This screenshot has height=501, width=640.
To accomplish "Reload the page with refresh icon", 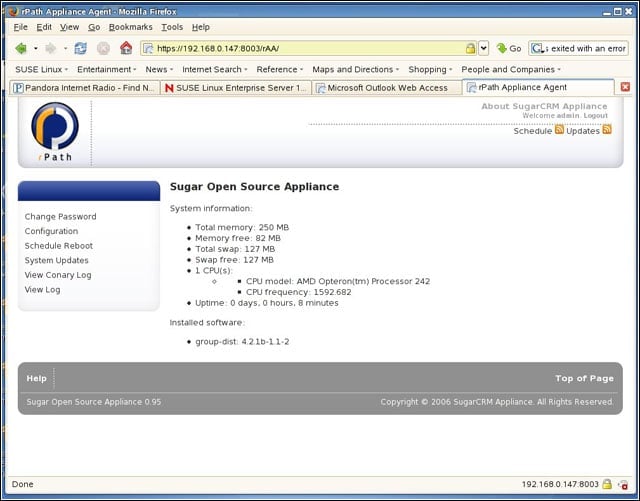I will [x=80, y=49].
